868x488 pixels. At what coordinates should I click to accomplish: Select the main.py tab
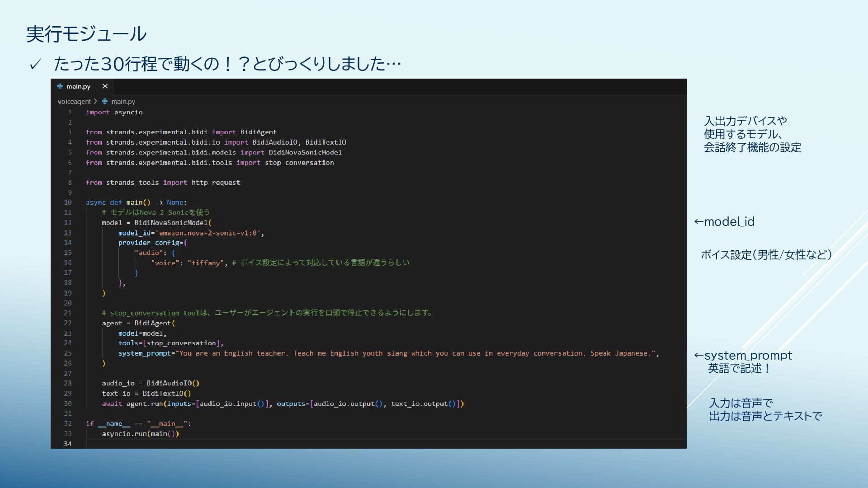pyautogui.click(x=78, y=86)
